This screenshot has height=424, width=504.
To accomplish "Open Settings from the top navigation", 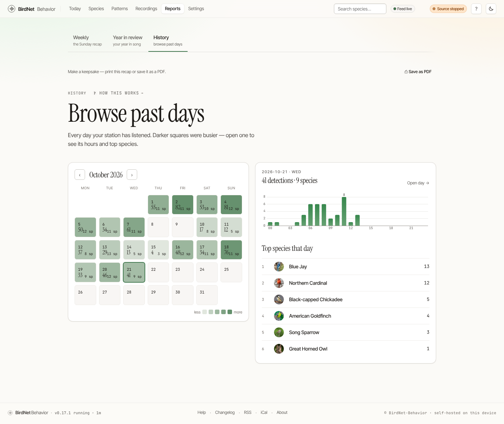I will coord(196,9).
